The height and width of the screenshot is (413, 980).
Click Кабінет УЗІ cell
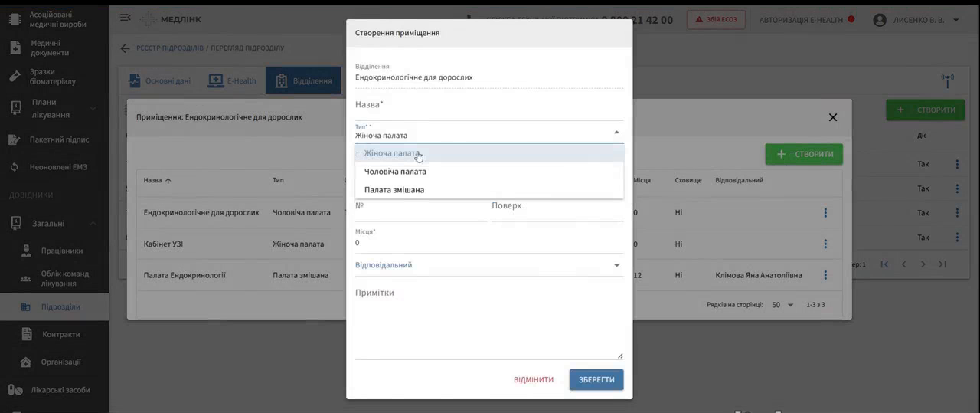click(163, 244)
